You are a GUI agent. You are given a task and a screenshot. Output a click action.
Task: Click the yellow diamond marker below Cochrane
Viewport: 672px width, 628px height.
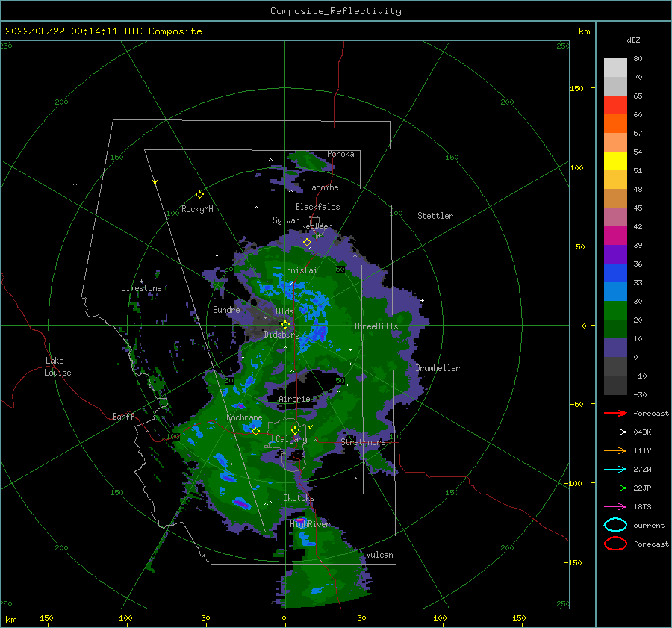[x=255, y=432]
